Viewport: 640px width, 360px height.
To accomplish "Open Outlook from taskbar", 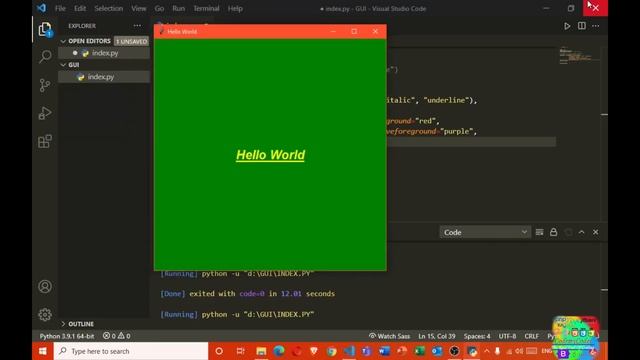I will [x=437, y=351].
